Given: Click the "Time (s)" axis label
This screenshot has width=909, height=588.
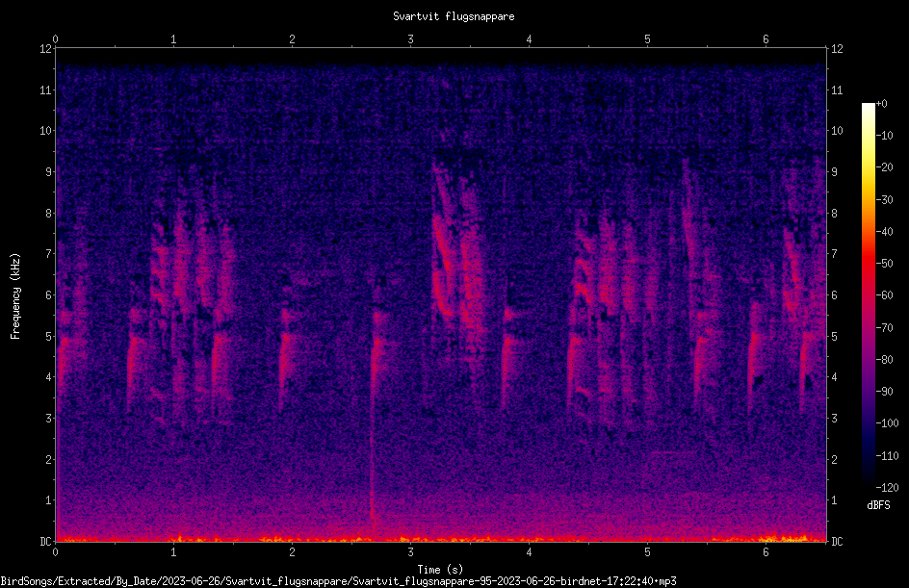Looking at the screenshot, I should click(440, 570).
